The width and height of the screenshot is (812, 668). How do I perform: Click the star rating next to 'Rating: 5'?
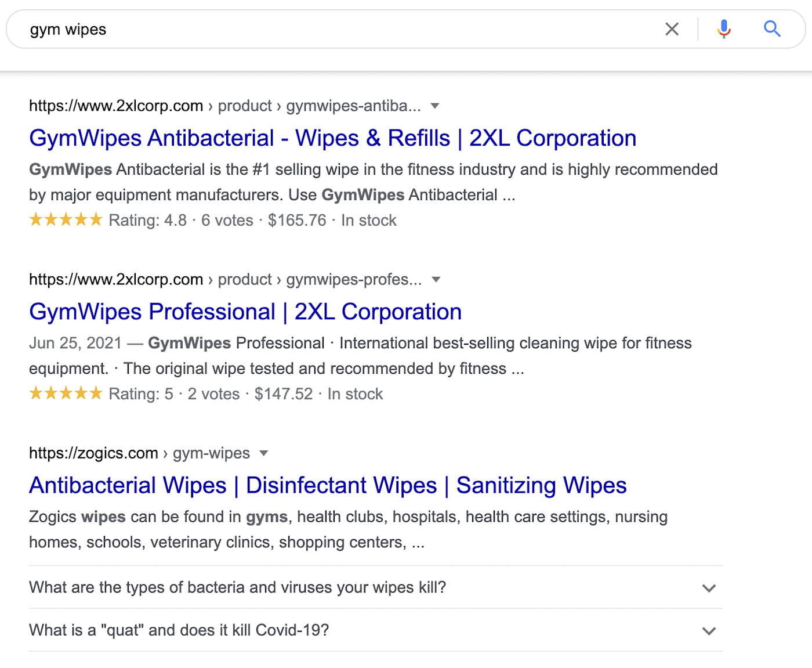66,393
